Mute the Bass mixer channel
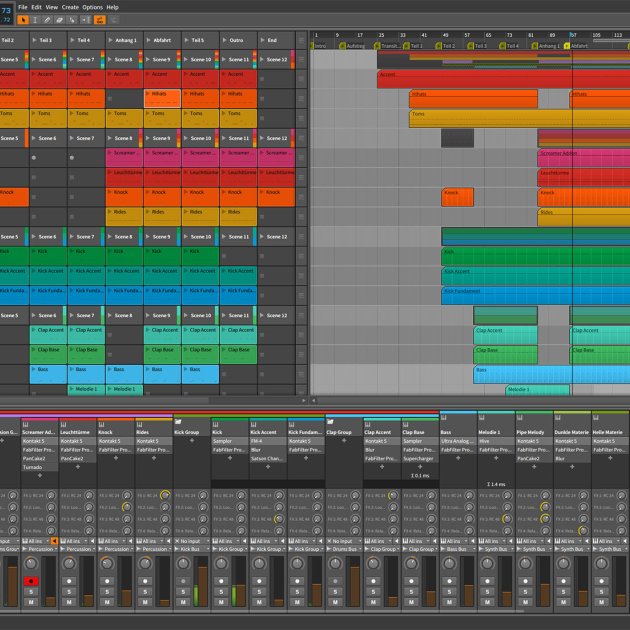 tap(449, 603)
